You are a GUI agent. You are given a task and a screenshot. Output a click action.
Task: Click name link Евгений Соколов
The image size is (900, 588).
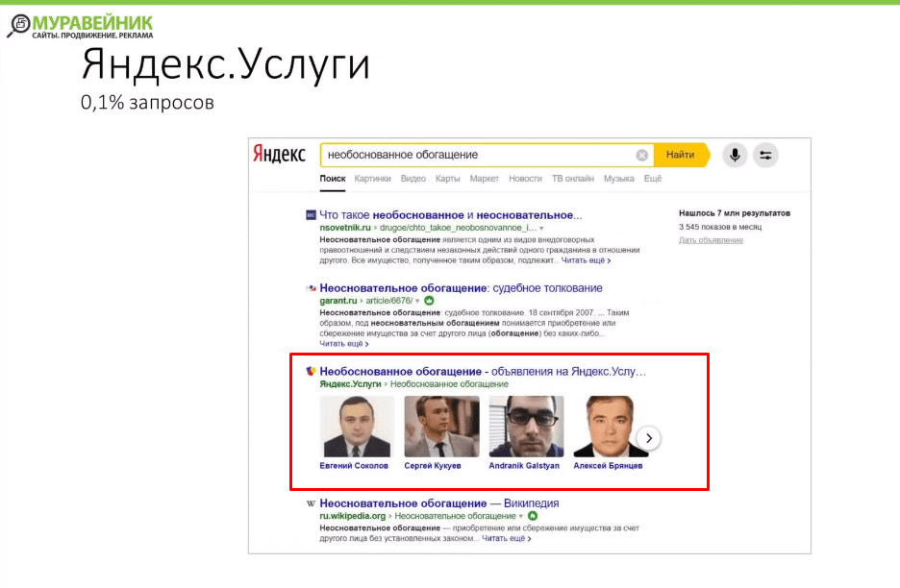(354, 465)
